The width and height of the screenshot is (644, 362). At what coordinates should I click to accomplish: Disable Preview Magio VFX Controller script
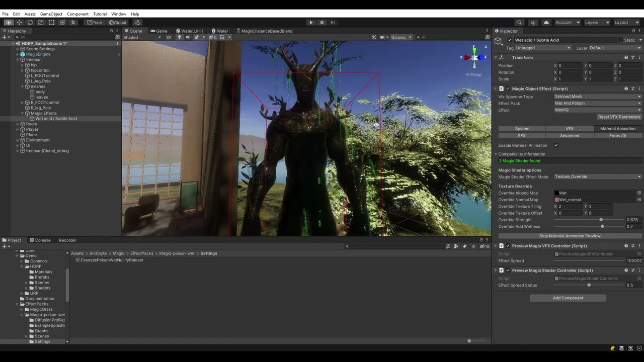(508, 246)
